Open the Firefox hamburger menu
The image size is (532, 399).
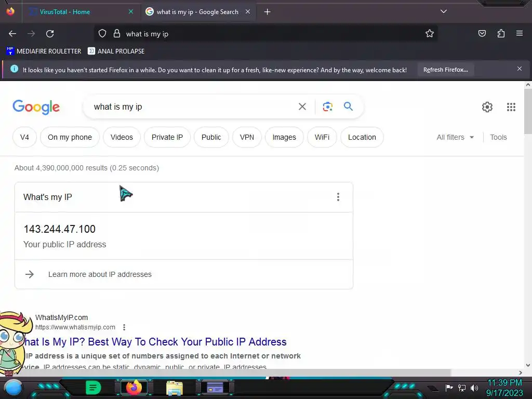tap(520, 33)
